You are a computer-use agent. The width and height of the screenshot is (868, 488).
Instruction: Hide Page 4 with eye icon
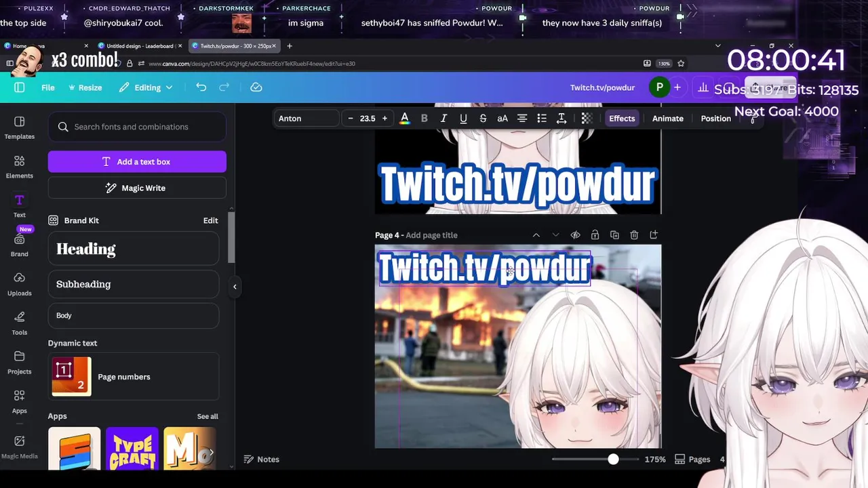coord(575,235)
